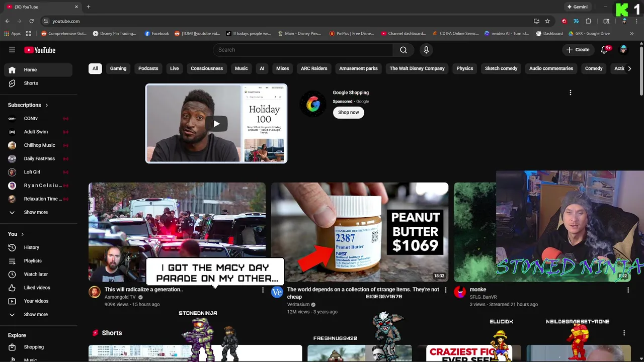Click into the YouTube search field
Viewport: 644px width, 362px height.
click(303, 50)
